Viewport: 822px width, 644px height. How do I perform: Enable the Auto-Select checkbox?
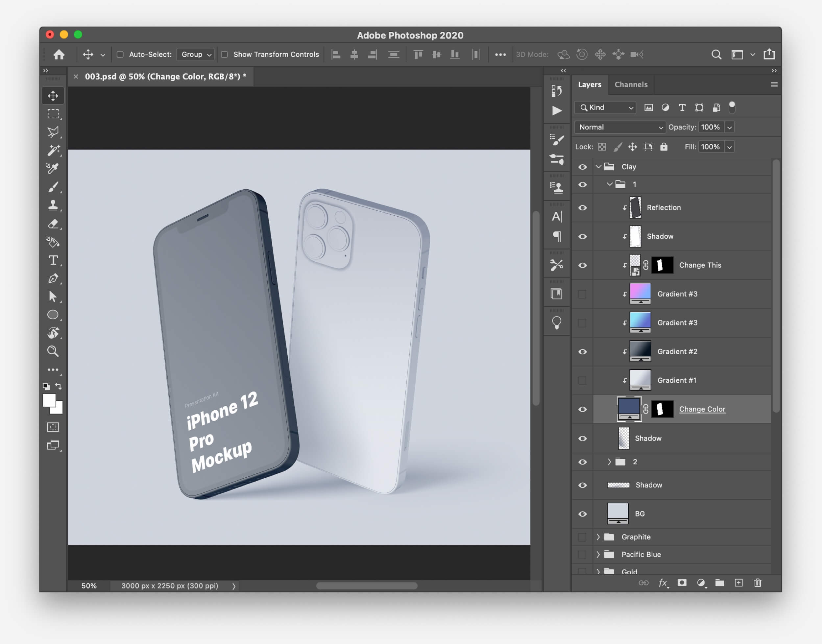point(120,55)
